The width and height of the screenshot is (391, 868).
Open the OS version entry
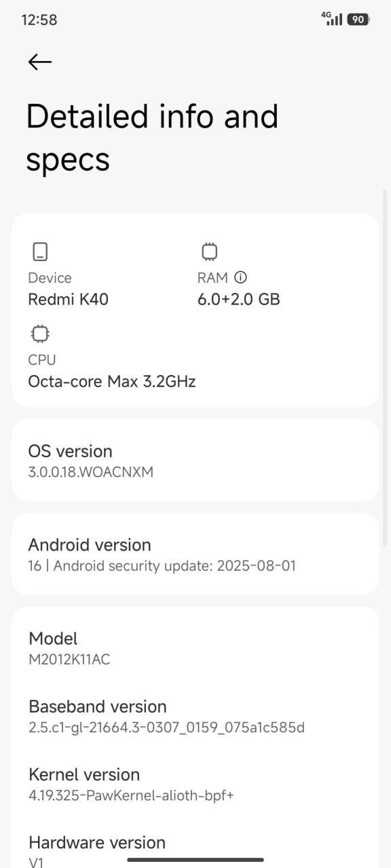coord(195,460)
